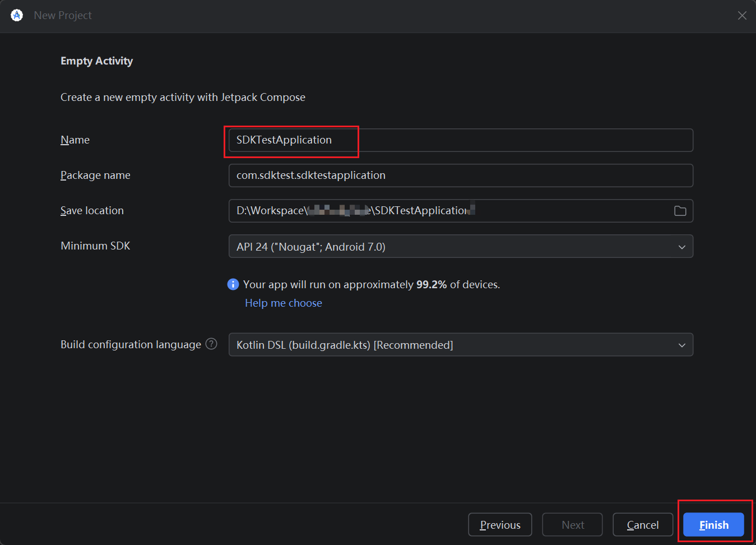Screen dimensions: 756x545
Task: Click the blue info icon
Action: click(x=233, y=284)
